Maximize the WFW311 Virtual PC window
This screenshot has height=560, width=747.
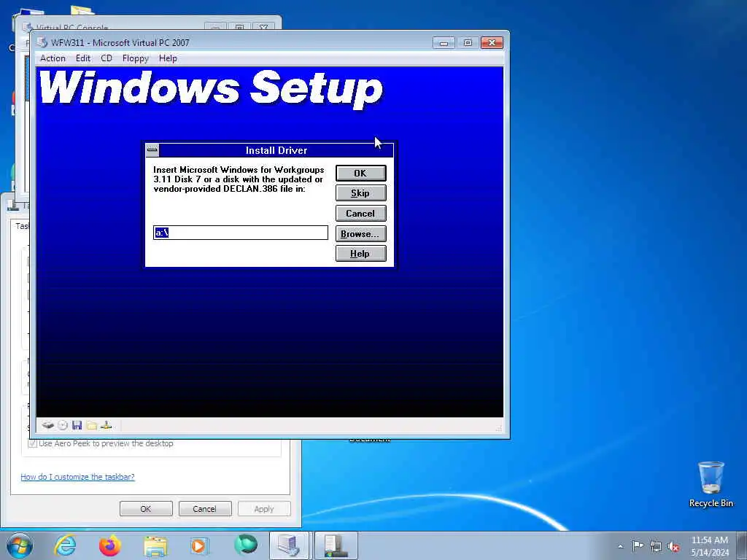[x=468, y=43]
